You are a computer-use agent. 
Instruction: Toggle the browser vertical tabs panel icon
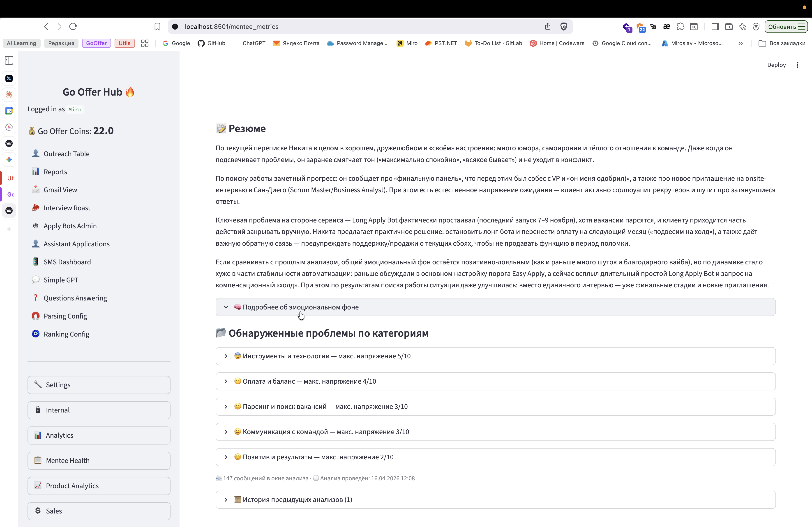point(9,61)
